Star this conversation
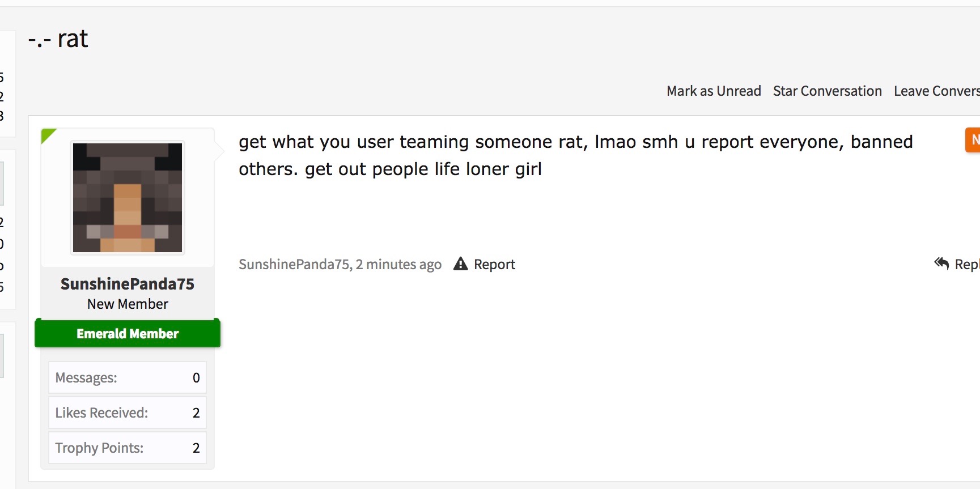Viewport: 980px width, 489px height. [827, 91]
